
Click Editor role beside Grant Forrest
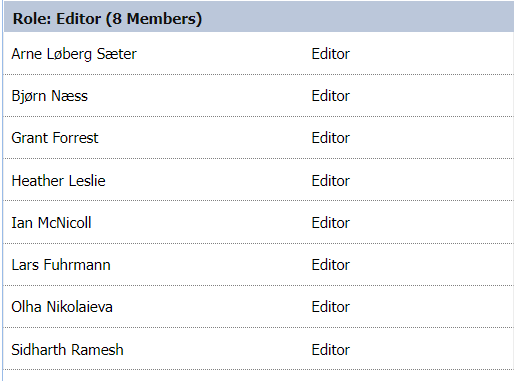point(331,138)
